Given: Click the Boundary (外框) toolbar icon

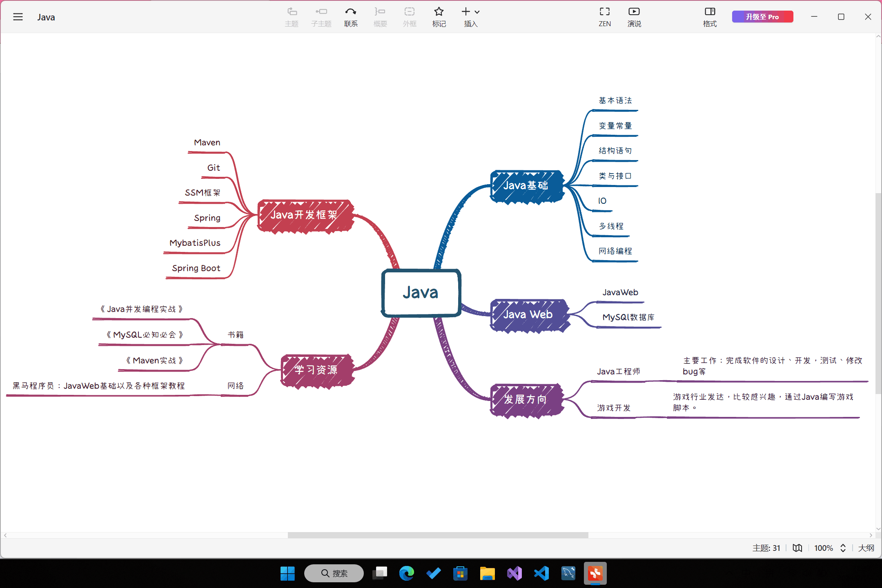Looking at the screenshot, I should pos(410,16).
